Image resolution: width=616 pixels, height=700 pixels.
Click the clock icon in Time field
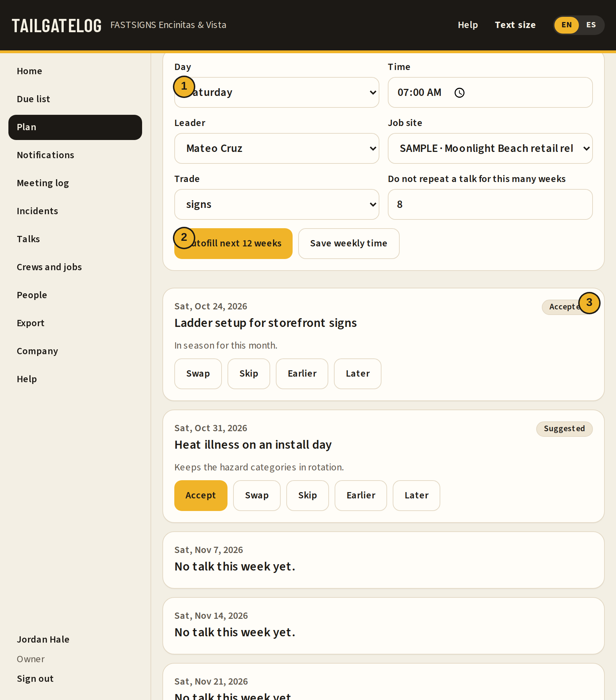pyautogui.click(x=459, y=93)
